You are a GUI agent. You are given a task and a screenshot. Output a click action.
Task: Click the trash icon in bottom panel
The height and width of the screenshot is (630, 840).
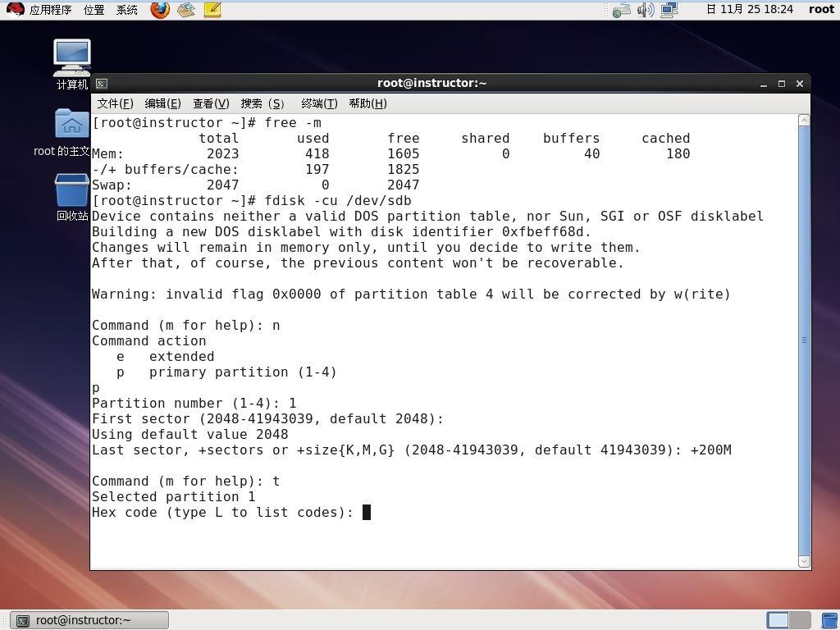click(x=829, y=620)
